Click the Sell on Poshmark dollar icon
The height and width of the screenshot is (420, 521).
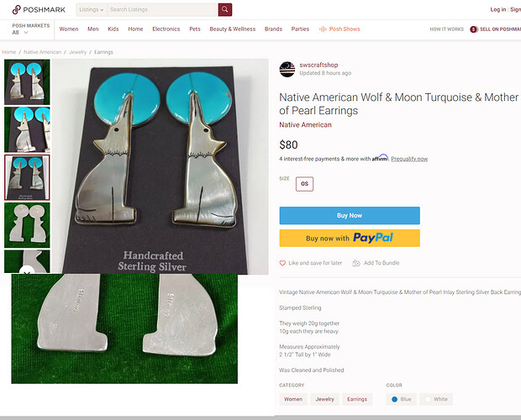(x=473, y=29)
